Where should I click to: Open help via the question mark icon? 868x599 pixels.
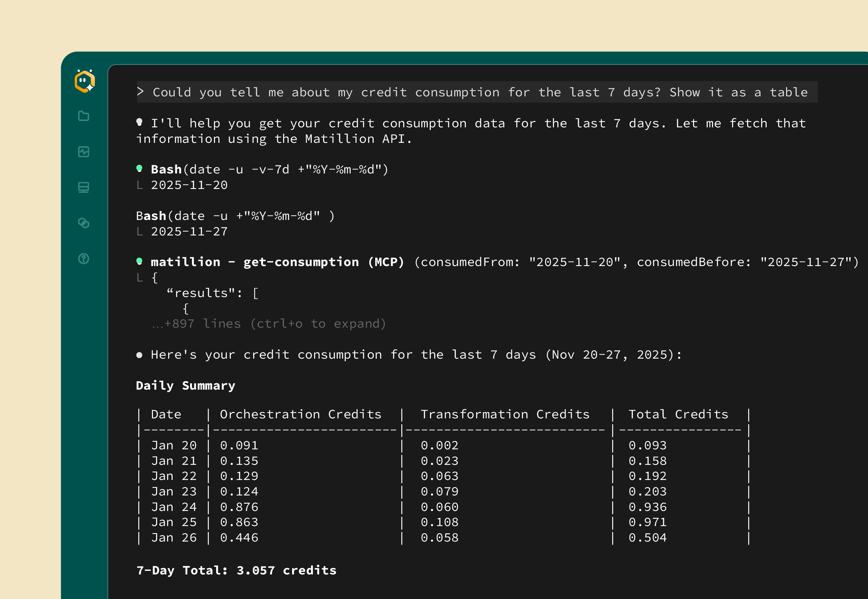coord(84,258)
